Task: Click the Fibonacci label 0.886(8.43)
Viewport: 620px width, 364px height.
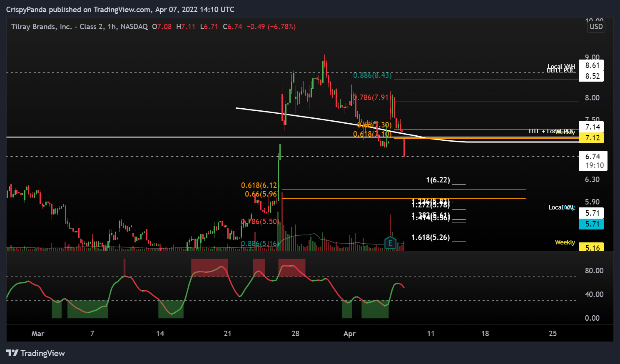Action: click(372, 75)
